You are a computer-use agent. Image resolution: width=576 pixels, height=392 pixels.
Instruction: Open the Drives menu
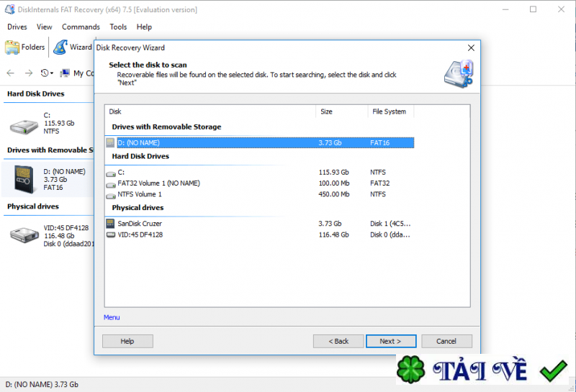(x=17, y=27)
